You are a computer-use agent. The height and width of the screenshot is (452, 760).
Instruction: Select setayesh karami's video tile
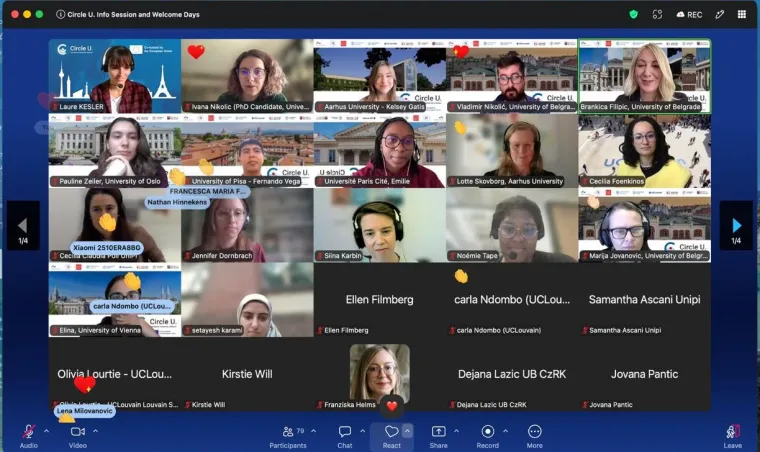coord(247,300)
